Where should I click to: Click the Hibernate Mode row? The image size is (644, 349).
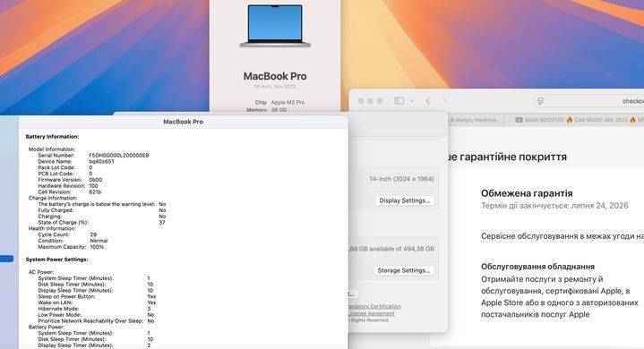click(x=94, y=309)
